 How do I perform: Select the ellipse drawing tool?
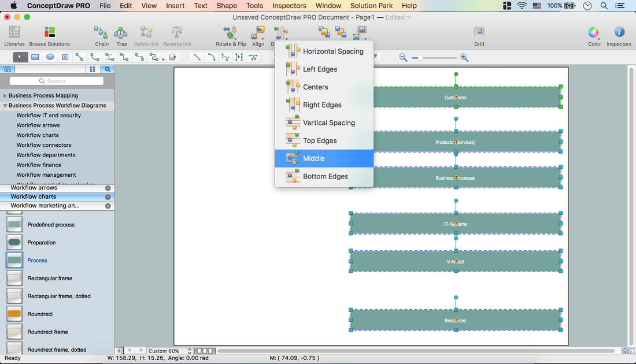tap(50, 57)
